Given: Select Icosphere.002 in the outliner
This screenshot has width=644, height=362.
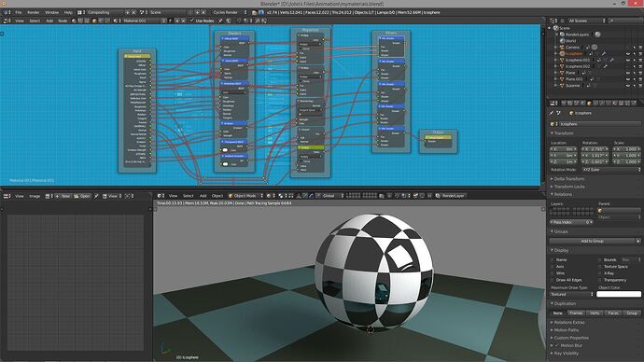Looking at the screenshot, I should 578,66.
